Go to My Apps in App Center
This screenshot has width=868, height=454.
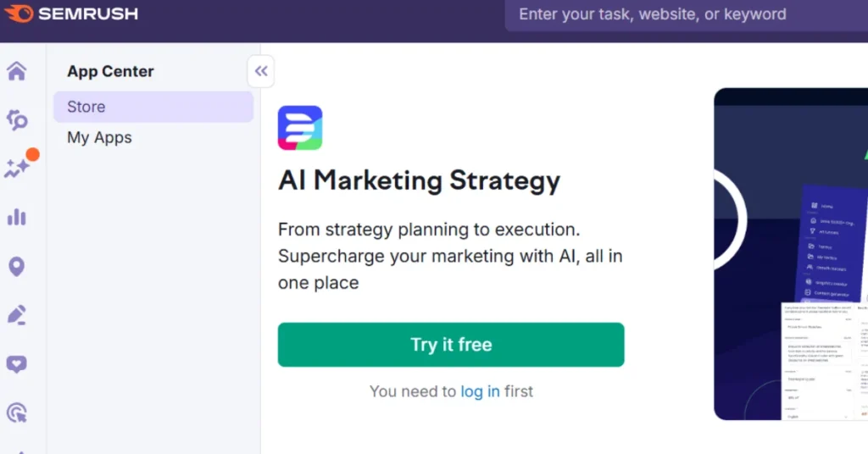(100, 137)
